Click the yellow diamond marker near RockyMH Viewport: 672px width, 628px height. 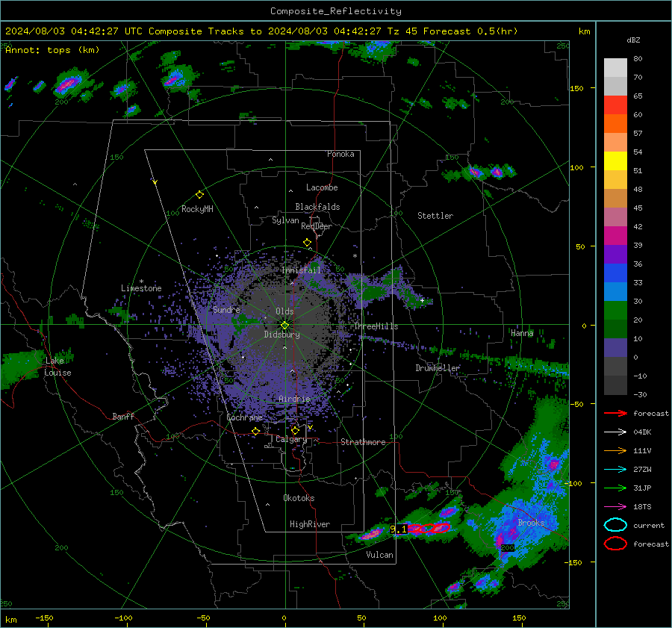199,195
